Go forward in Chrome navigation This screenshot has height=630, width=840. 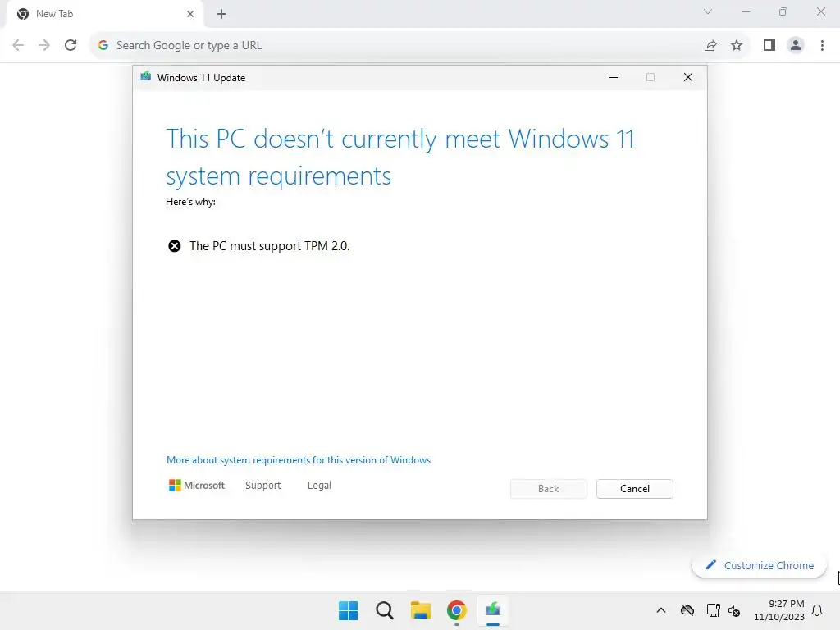point(44,46)
